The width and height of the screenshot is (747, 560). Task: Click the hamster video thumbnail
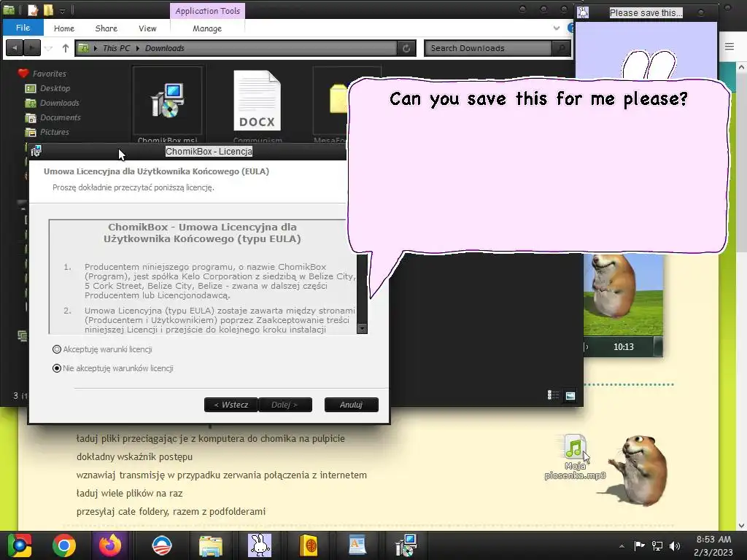(x=623, y=295)
